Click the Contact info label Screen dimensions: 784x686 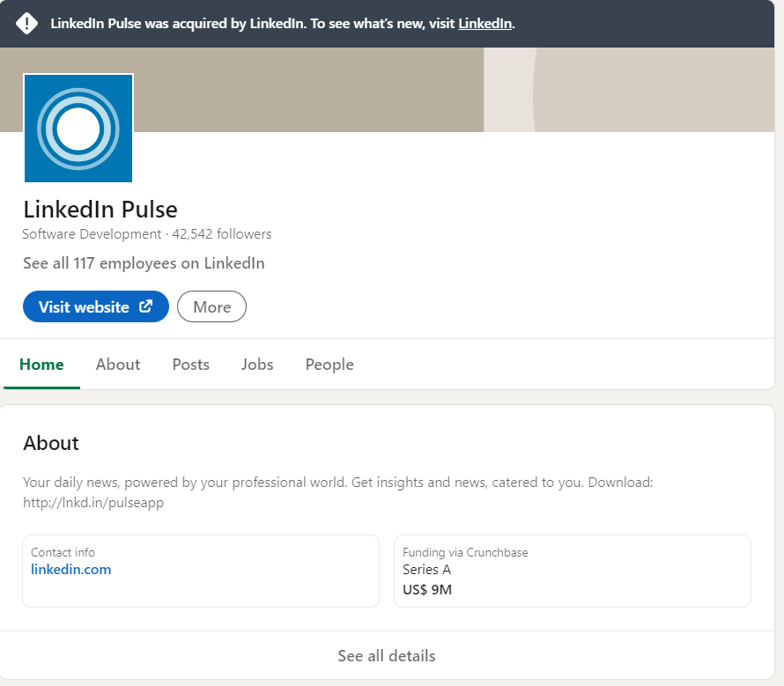point(63,552)
